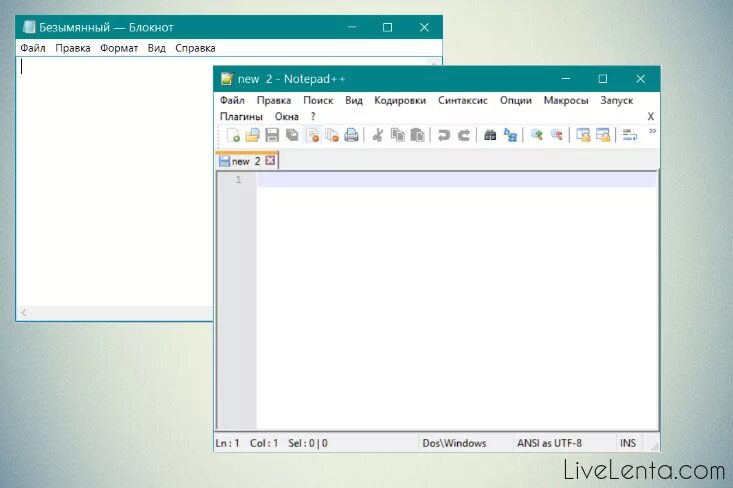Screen dimensions: 733x488
Task: Click the Zoom Out magnifier icon
Action: coord(556,135)
